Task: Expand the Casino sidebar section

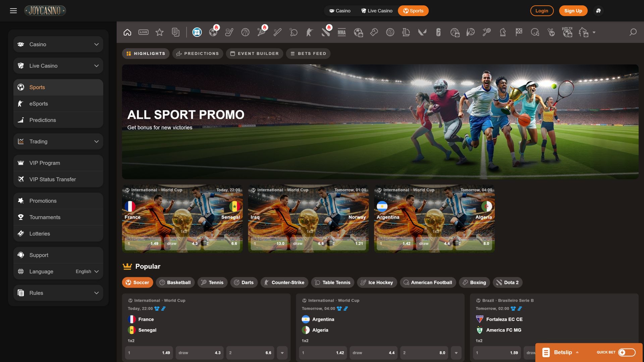Action: 58,44
